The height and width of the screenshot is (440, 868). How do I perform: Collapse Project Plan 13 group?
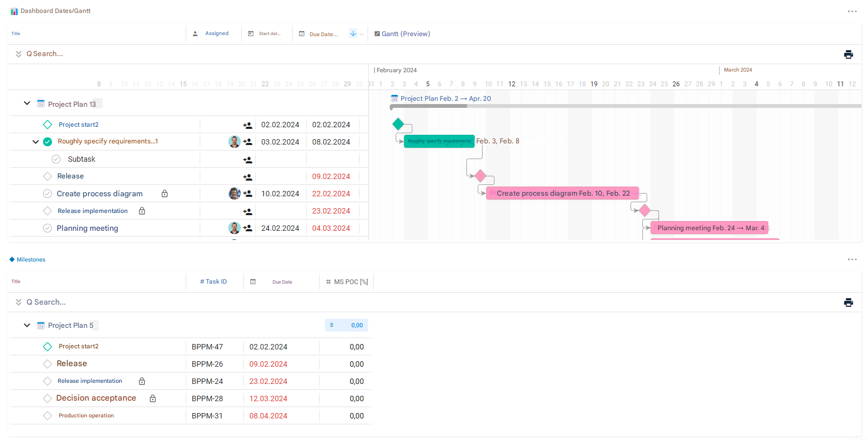(27, 104)
